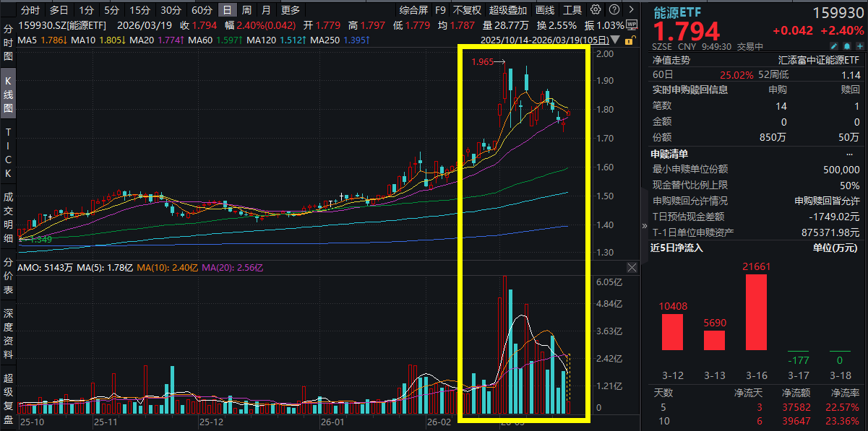
Task: Click the 超级叠加 overlay button
Action: [x=508, y=10]
